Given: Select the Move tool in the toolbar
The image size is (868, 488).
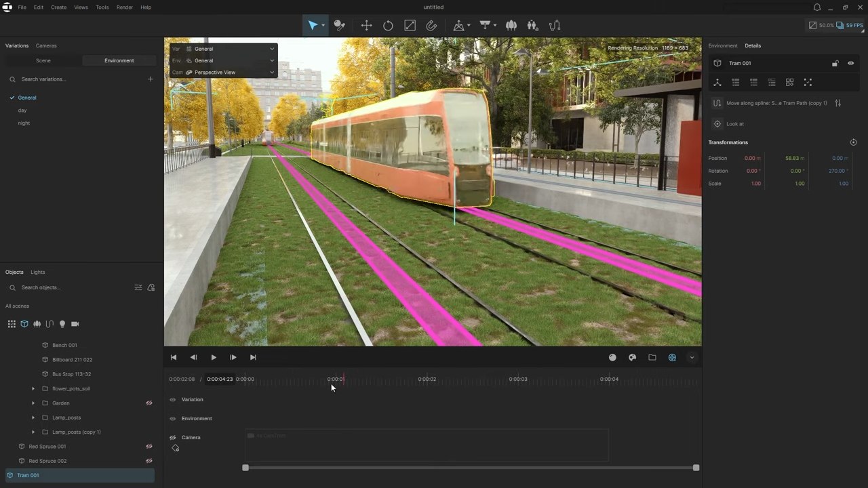Looking at the screenshot, I should pos(366,25).
